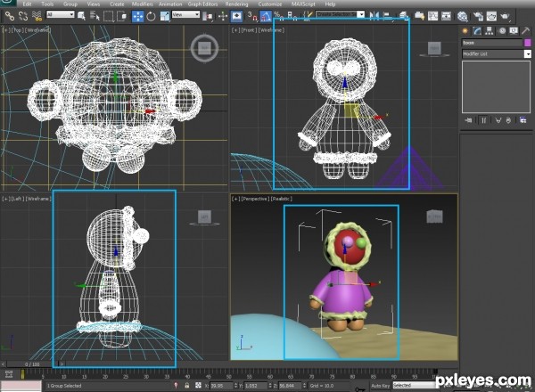Open the Graphite Modeling ribbon toggle icon
This screenshot has width=535, height=392.
pyautogui.click(x=419, y=16)
